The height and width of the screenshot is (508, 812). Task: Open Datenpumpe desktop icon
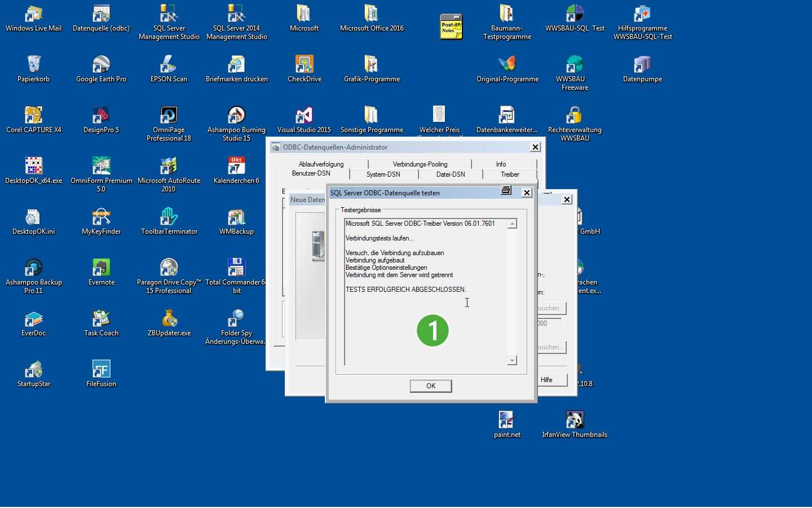643,69
